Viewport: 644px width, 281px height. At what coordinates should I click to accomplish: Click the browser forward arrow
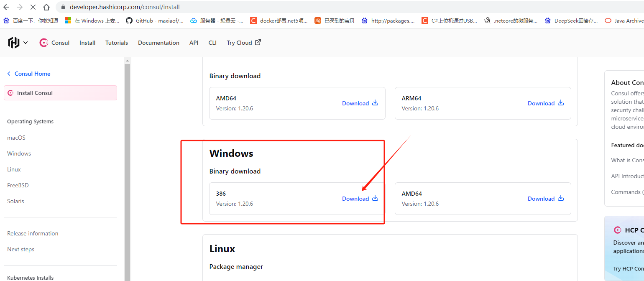20,7
